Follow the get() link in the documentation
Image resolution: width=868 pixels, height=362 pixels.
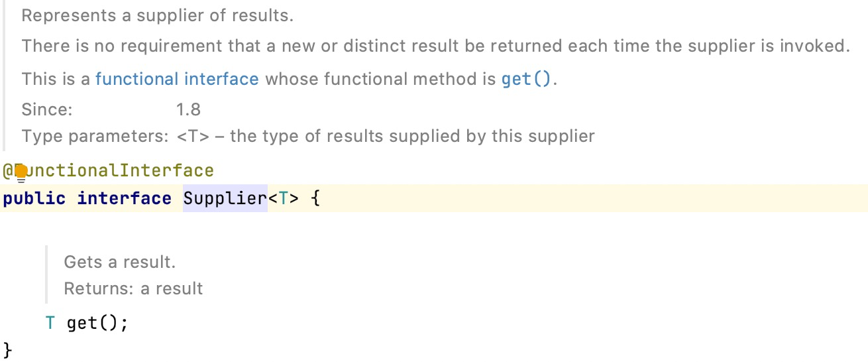[526, 80]
